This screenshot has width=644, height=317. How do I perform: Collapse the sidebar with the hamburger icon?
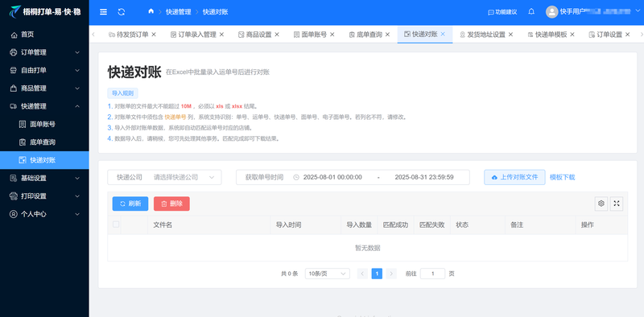104,12
